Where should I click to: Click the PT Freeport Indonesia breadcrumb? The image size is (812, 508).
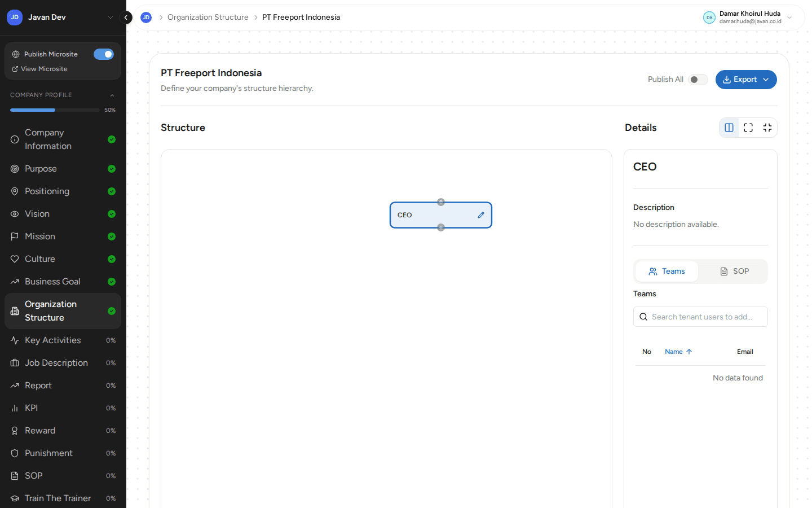point(301,17)
